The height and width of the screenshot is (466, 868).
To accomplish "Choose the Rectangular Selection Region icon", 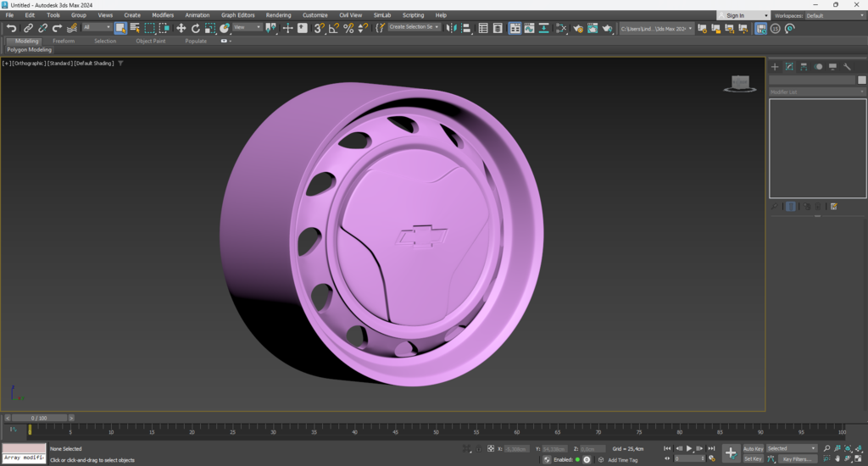I will tap(149, 28).
